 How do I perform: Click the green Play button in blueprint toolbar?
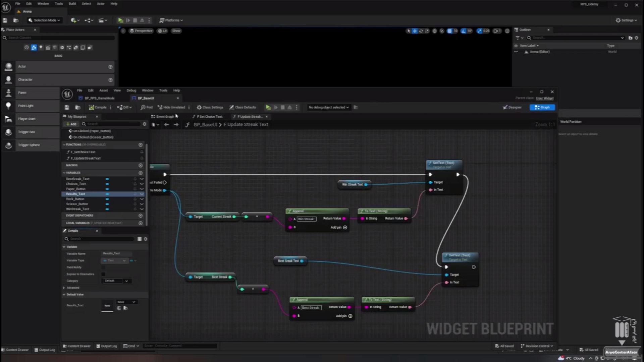pos(268,107)
